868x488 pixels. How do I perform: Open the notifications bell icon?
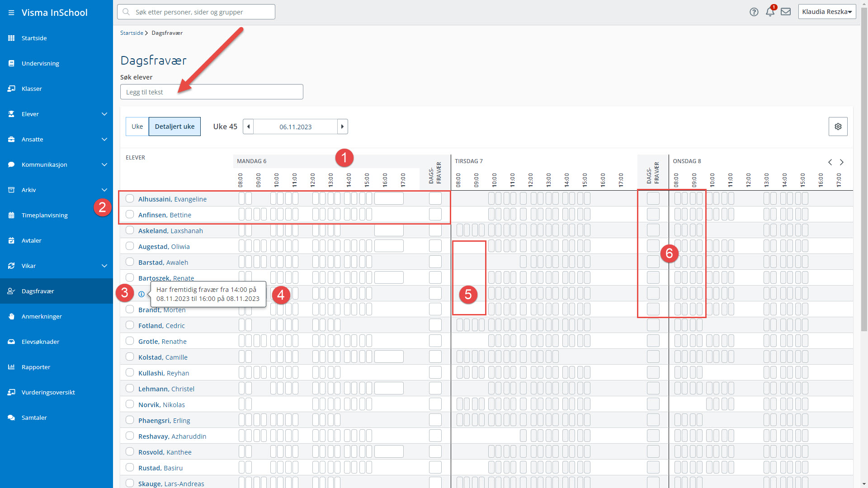pos(770,12)
